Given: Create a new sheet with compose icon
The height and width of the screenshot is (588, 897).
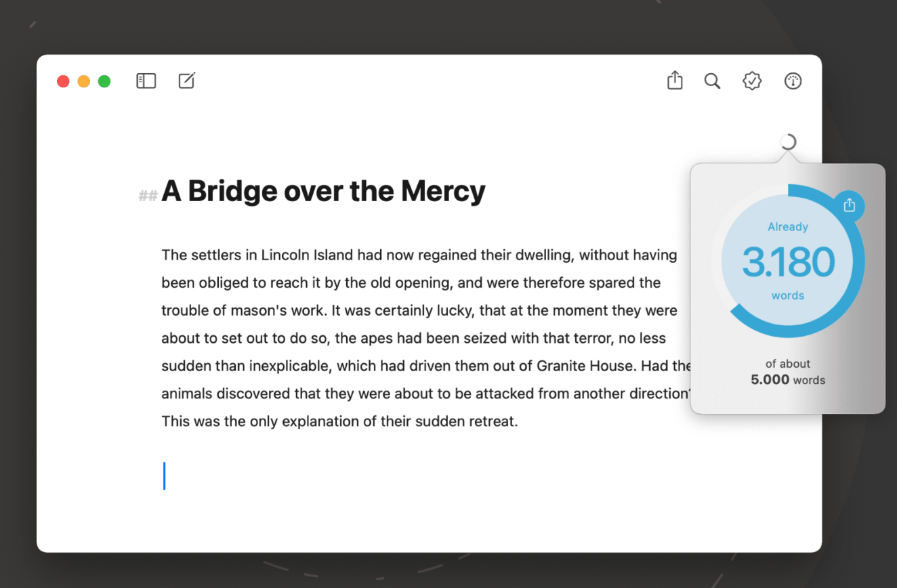Looking at the screenshot, I should 186,81.
